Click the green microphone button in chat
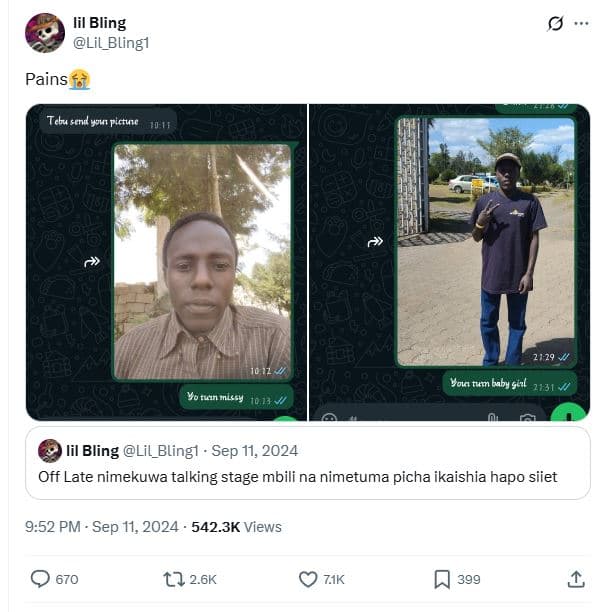 coord(572,415)
